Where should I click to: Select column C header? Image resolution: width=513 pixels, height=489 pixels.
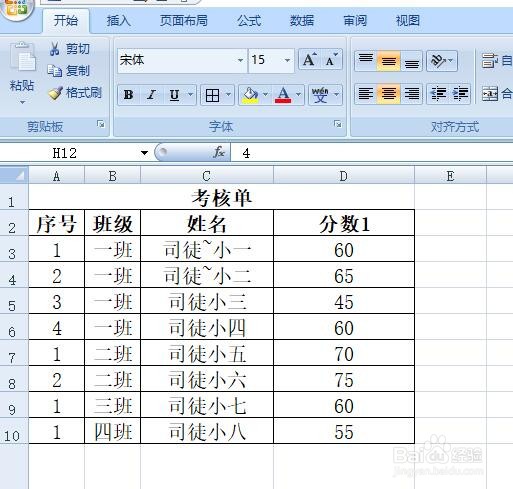point(207,175)
